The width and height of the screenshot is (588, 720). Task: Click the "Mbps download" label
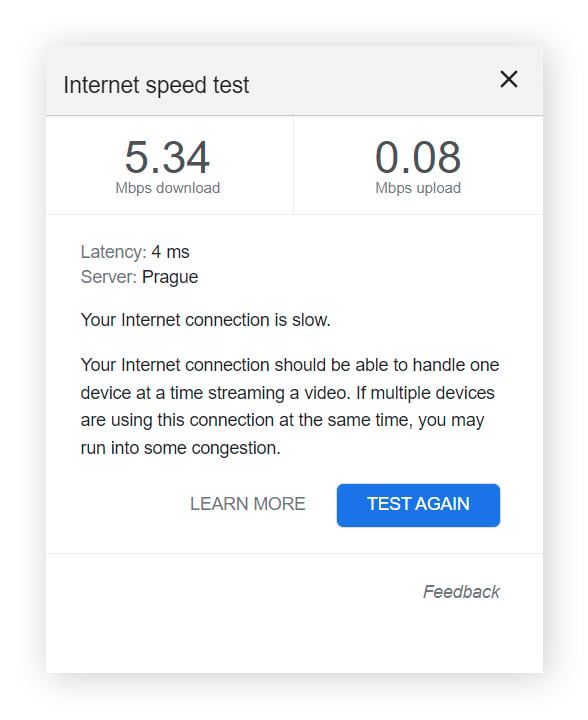pyautogui.click(x=168, y=188)
